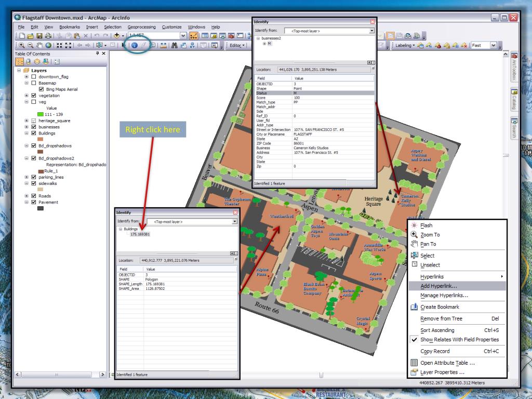
Task: Collapse the Bd_dropshadows layer
Action: click(26, 145)
